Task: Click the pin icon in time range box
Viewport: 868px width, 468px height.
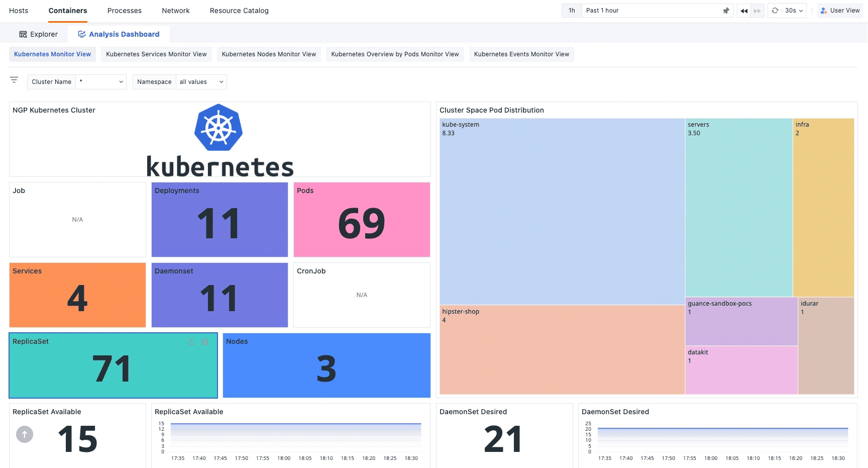Action: coord(726,11)
